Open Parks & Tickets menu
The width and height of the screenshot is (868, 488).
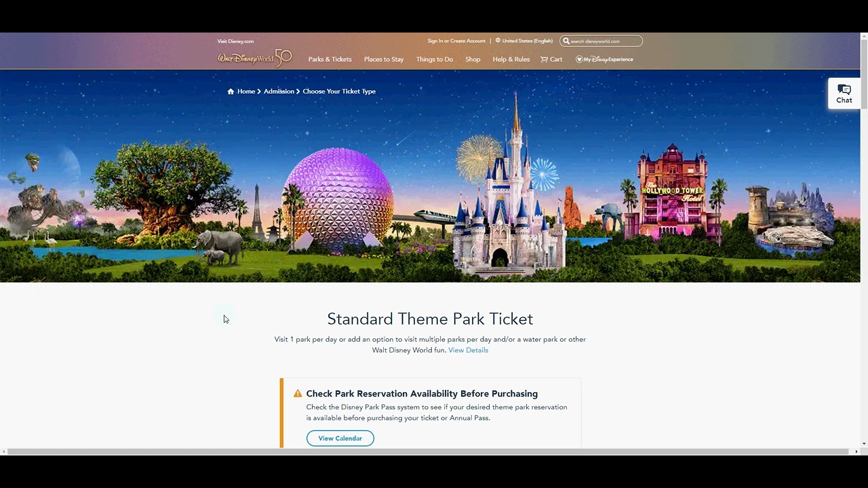(330, 59)
